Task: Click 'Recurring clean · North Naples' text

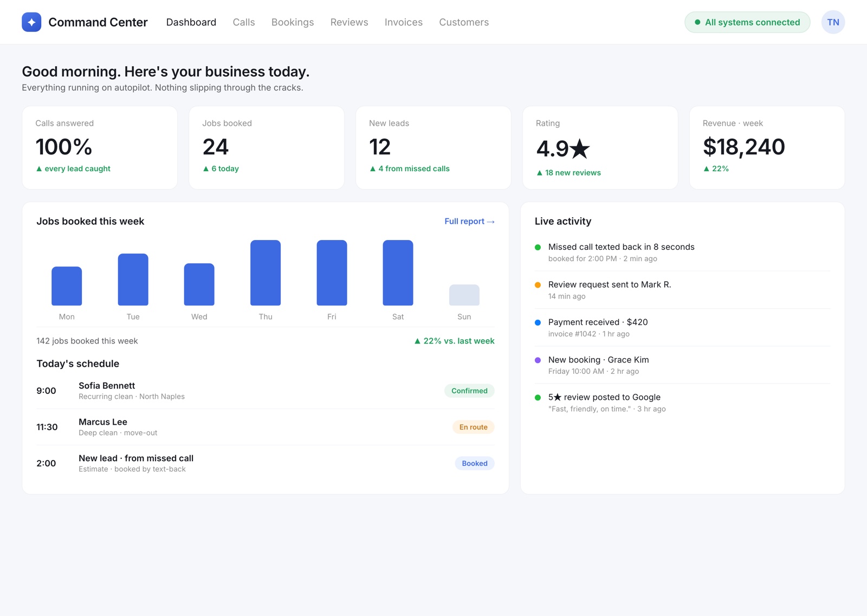Action: pos(132,397)
